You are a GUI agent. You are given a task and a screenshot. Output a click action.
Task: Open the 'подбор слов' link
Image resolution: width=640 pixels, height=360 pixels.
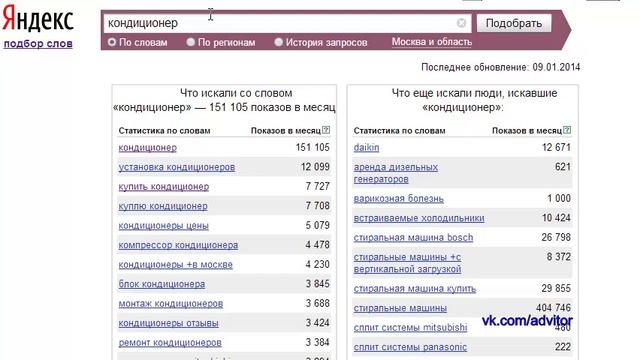coord(38,44)
